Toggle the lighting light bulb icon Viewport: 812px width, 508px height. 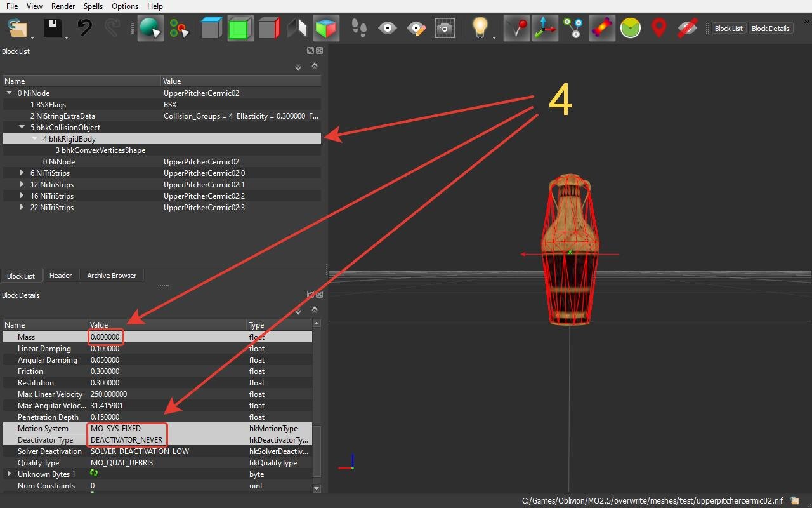pos(480,29)
